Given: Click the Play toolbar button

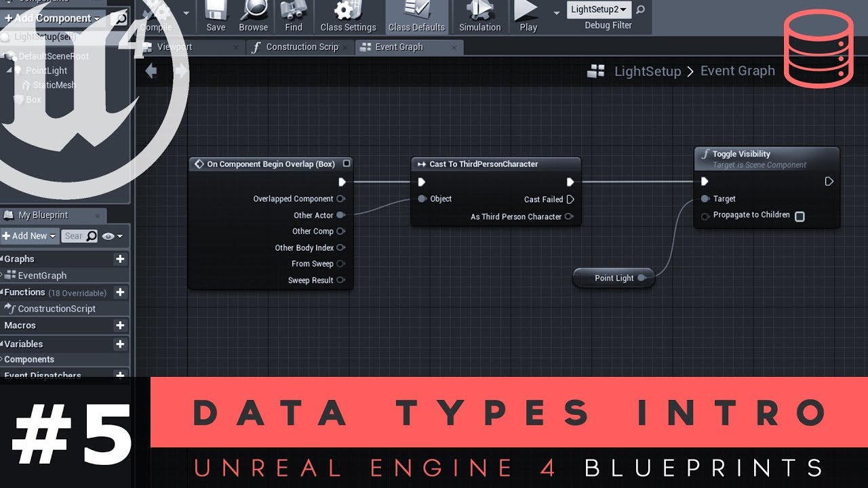Looking at the screenshot, I should (x=528, y=17).
